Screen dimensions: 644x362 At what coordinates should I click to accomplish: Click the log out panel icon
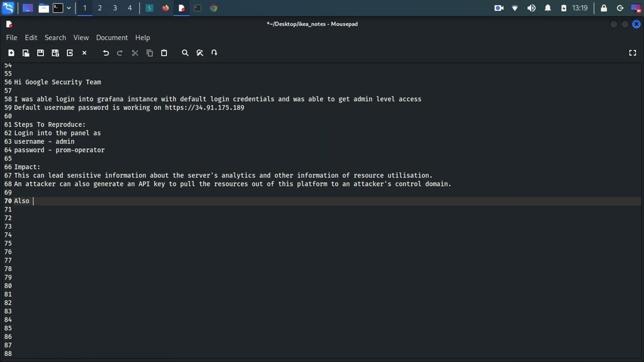coord(620,8)
